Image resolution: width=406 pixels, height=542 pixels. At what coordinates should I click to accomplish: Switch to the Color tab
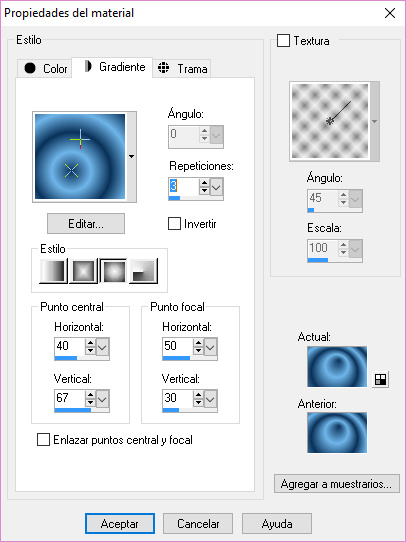(x=45, y=68)
